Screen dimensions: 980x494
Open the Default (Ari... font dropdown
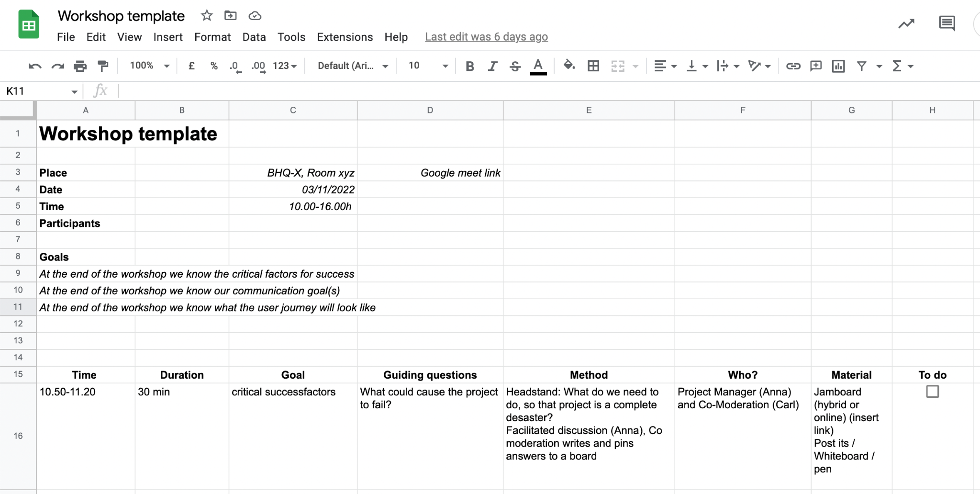pos(353,66)
